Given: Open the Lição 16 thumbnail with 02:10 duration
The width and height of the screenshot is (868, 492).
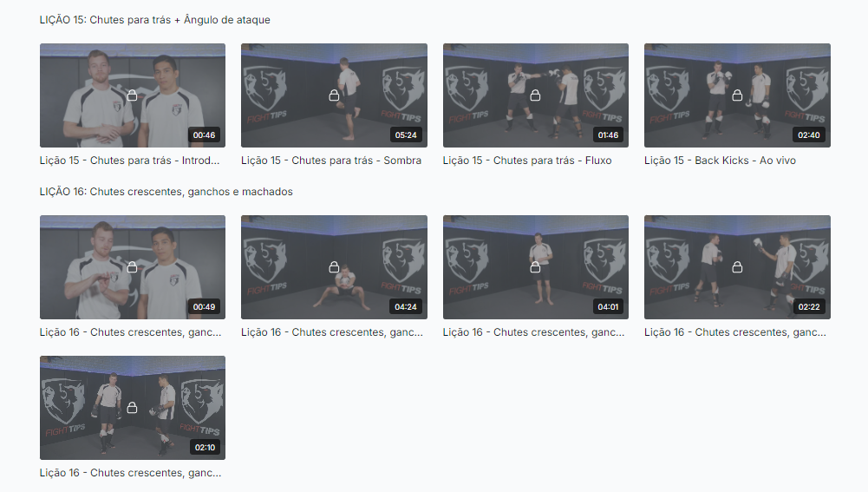Looking at the screenshot, I should pos(133,408).
